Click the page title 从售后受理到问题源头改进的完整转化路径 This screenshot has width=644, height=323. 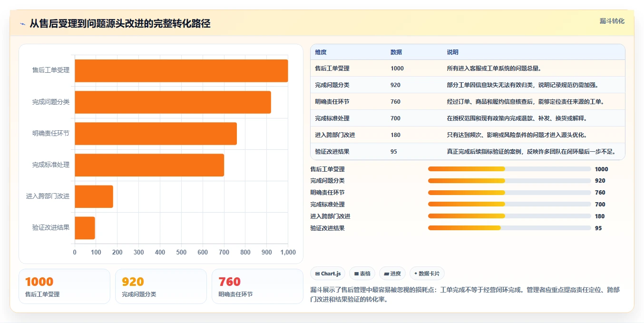(120, 24)
